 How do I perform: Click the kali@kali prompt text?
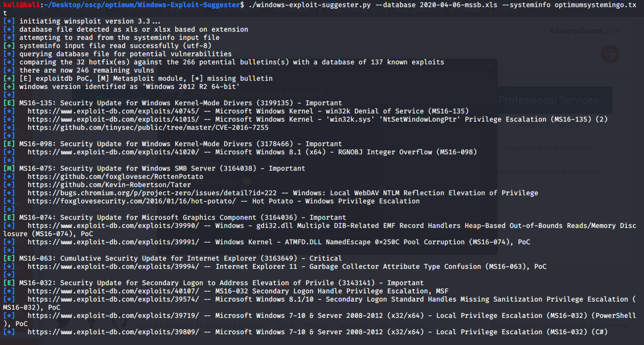[x=22, y=5]
